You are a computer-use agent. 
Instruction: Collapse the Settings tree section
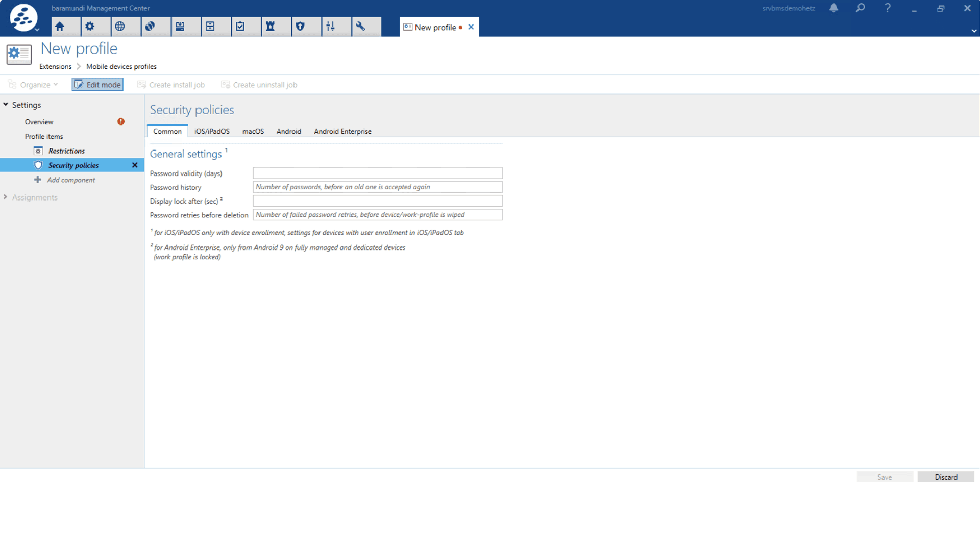pos(6,105)
